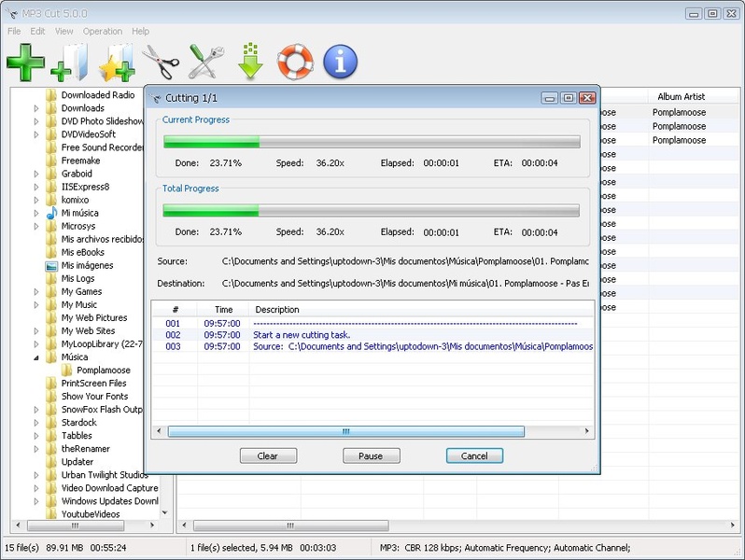The width and height of the screenshot is (745, 560).
Task: Click the Album Artist column header
Action: coord(681,97)
